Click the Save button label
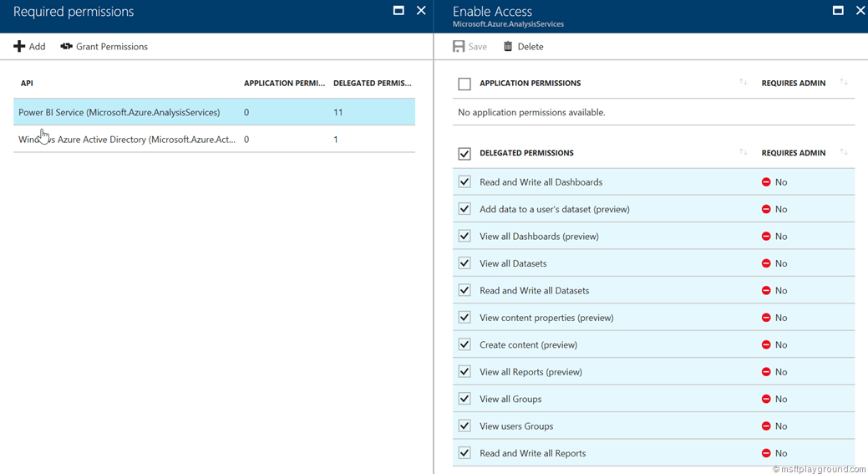The width and height of the screenshot is (868, 474). [477, 47]
